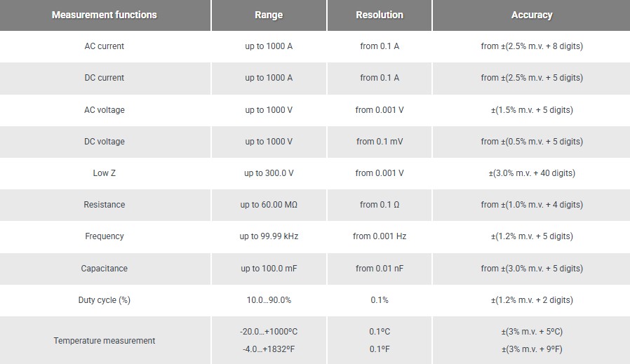Click the 'up to 60.00 MΩ' range cell
Screen dimensions: 630x364
[x=269, y=205]
